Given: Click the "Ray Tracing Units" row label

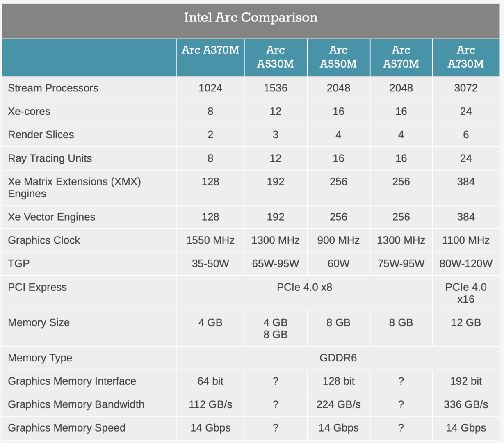Looking at the screenshot, I should (x=50, y=158).
